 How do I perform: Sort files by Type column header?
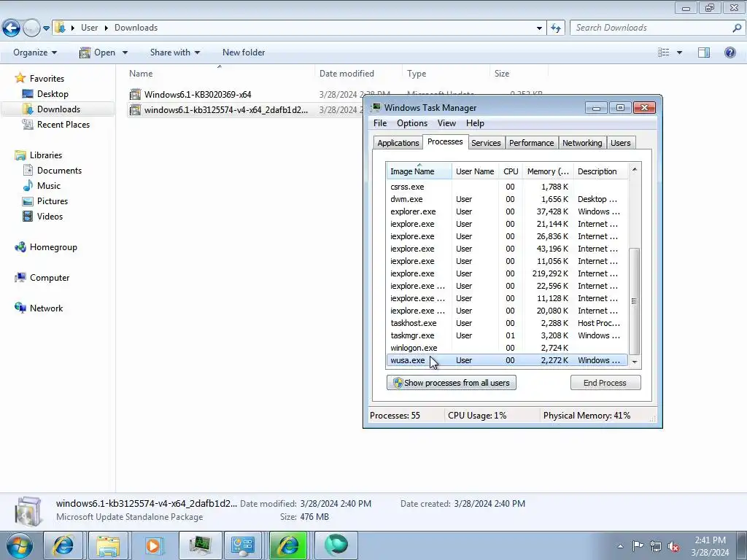(446, 74)
